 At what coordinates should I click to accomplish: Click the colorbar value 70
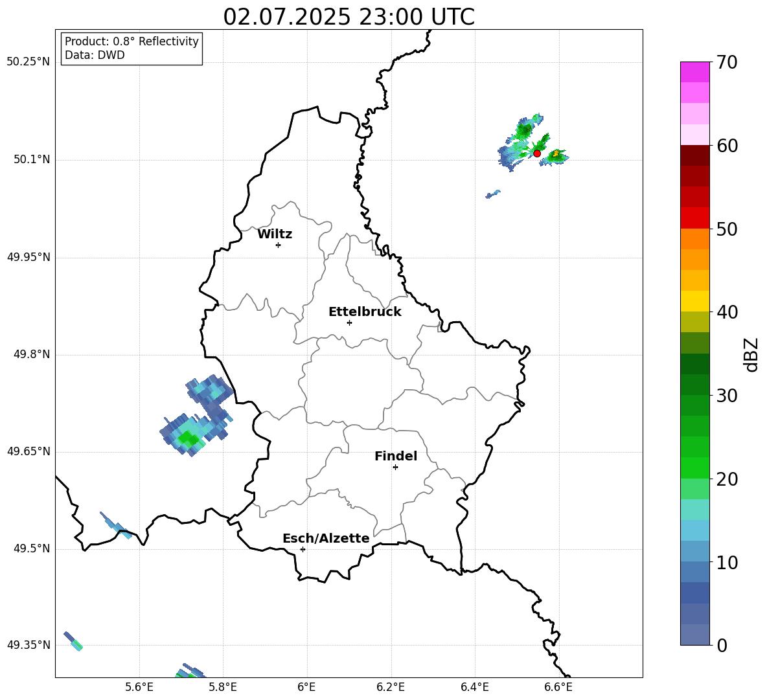pyautogui.click(x=727, y=63)
